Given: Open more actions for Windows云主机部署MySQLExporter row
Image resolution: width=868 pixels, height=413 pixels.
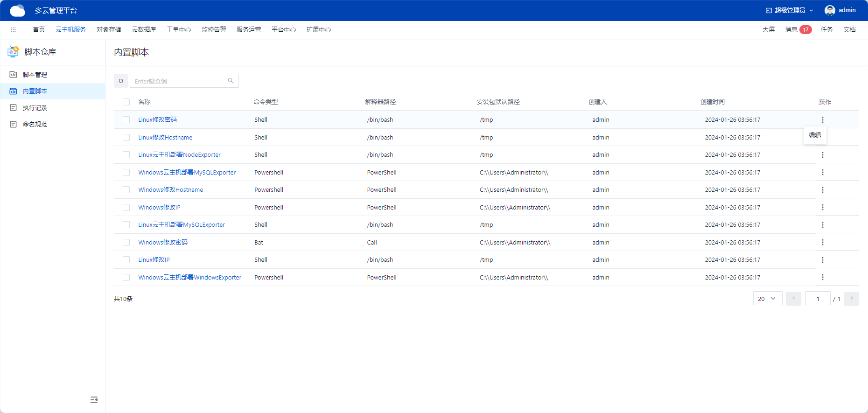Looking at the screenshot, I should 823,172.
